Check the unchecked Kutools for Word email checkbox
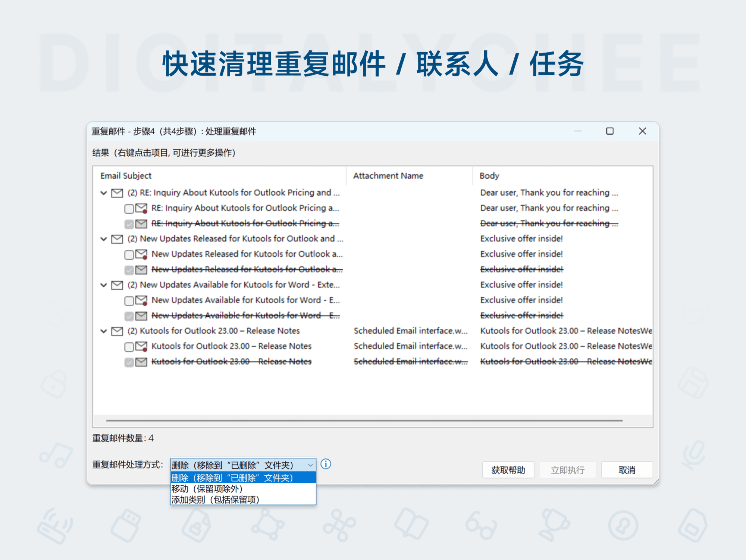Screen dimensions: 746x560 [x=129, y=301]
